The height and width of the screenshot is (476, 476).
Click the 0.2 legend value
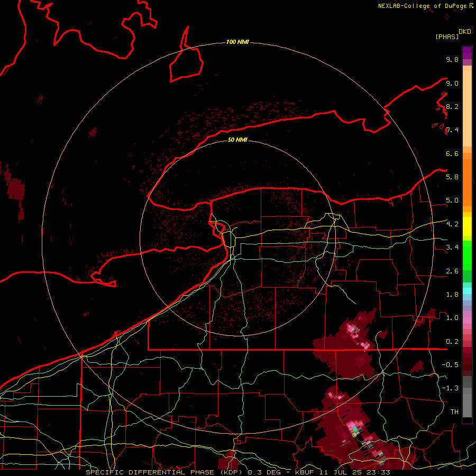point(452,342)
